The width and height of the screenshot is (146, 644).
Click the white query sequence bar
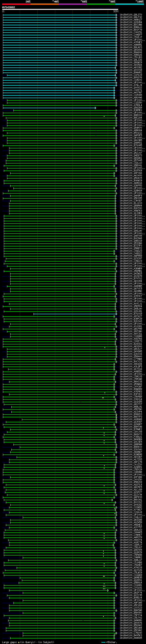coord(60,9)
